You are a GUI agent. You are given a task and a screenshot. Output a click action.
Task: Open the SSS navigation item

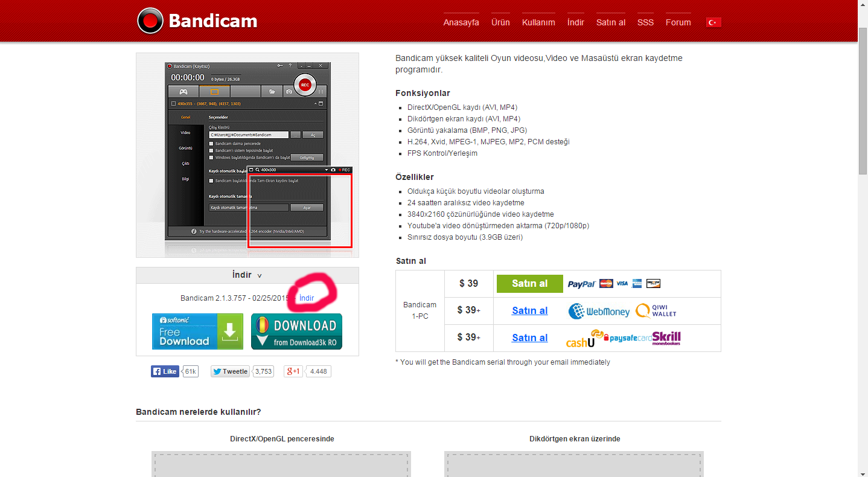click(x=645, y=22)
